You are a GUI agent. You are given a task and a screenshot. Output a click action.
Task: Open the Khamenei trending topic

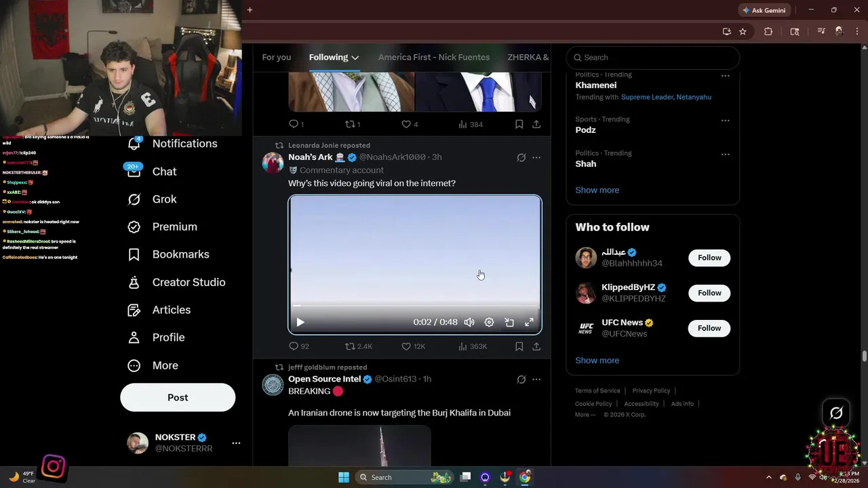tap(596, 85)
